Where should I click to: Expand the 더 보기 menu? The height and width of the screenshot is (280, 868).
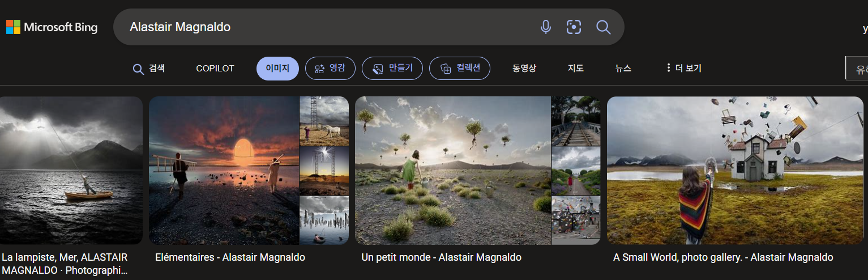point(684,69)
